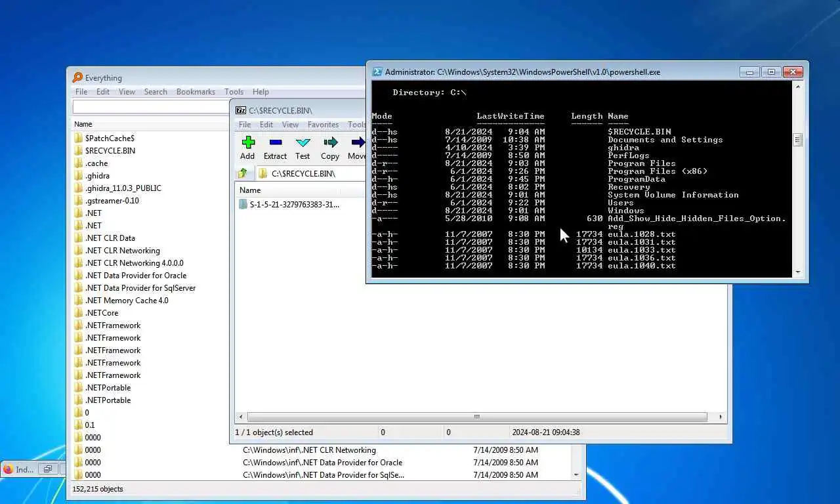Open the View menu in Everything
The width and height of the screenshot is (840, 504).
[x=127, y=92]
